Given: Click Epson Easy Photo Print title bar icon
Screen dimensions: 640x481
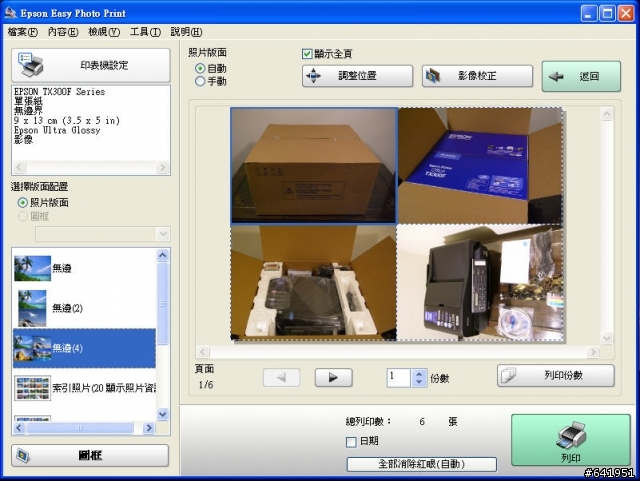Looking at the screenshot, I should click(10, 13).
